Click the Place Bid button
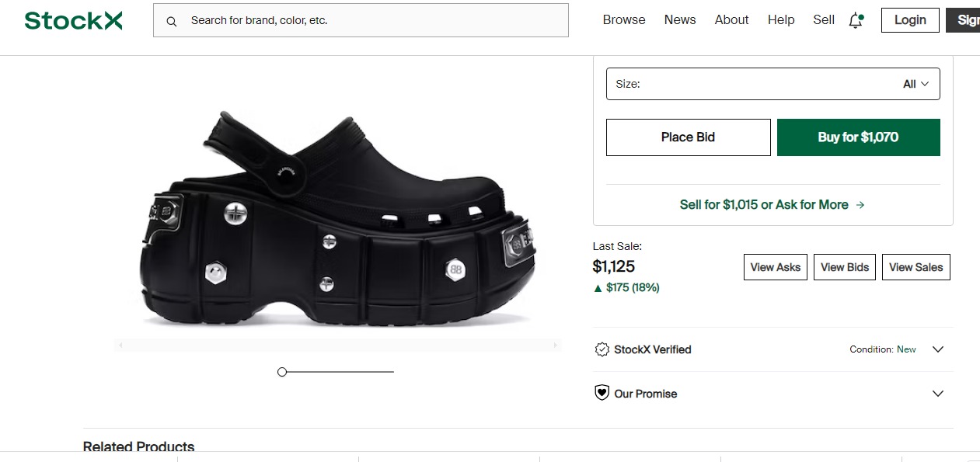980x462 pixels. [688, 137]
